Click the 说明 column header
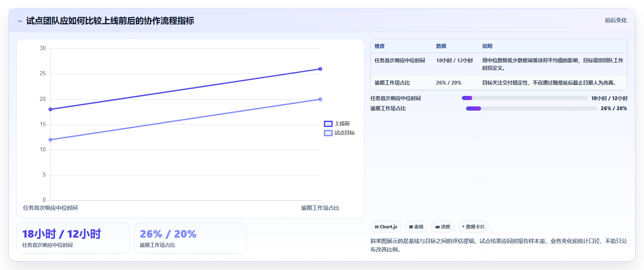The image size is (644, 270). 487,46
